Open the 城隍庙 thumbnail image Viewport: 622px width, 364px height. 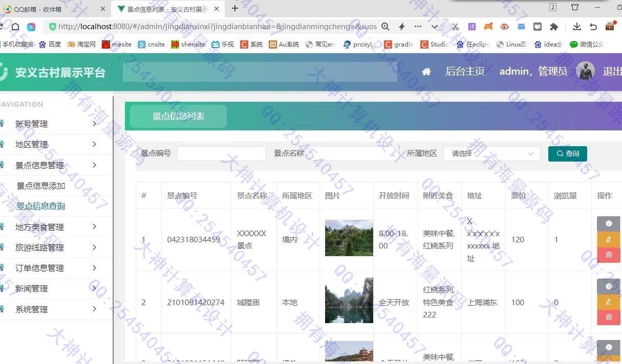(349, 301)
